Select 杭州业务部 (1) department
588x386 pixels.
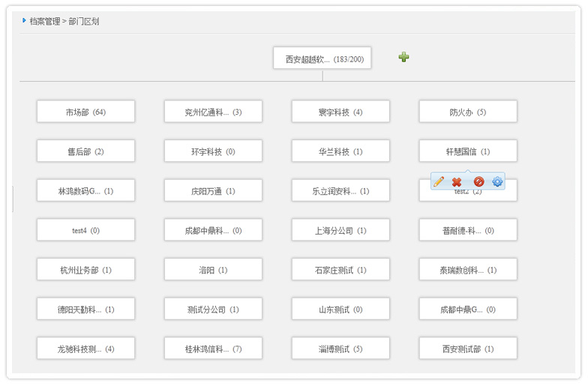coord(85,270)
